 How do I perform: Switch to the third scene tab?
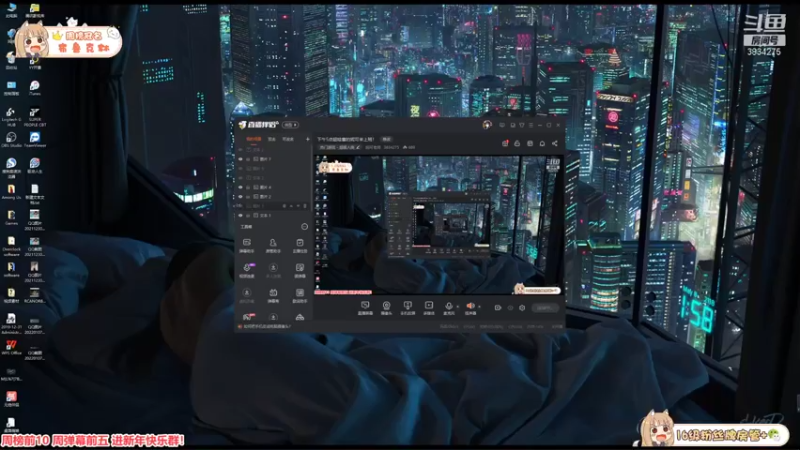tap(288, 139)
